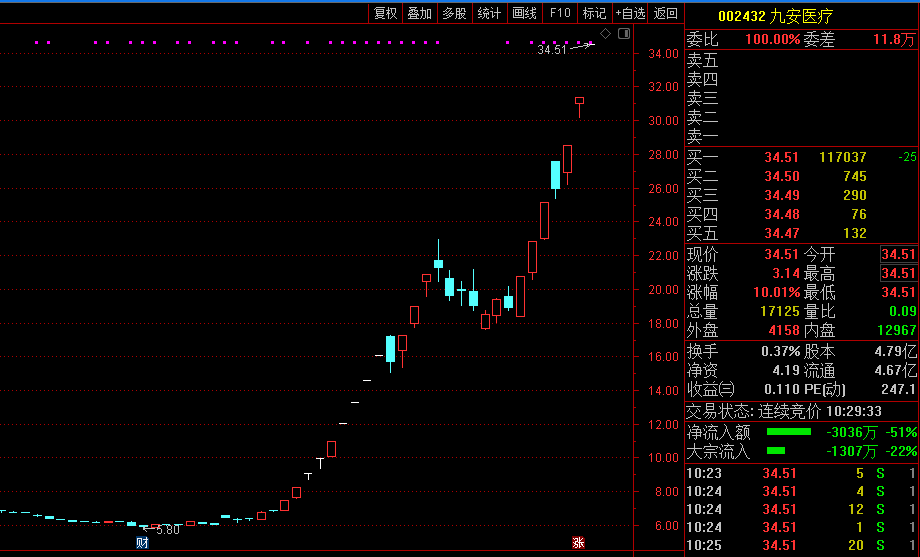920x557 pixels.
Task: Click the 34.00 price axis label
Action: 663,53
